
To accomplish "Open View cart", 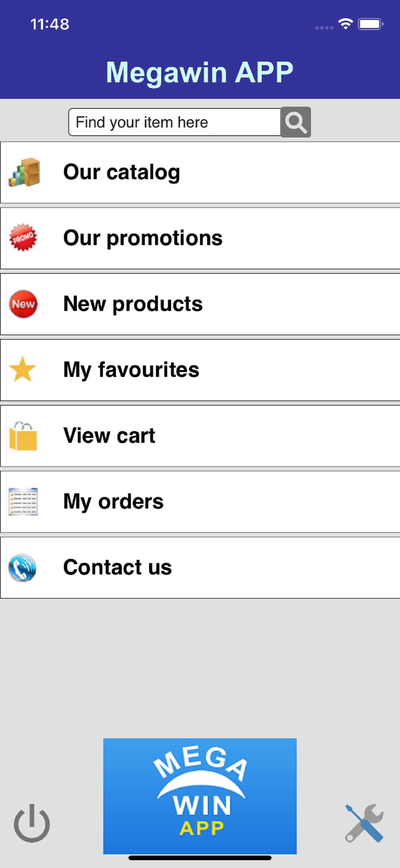I will 109,436.
